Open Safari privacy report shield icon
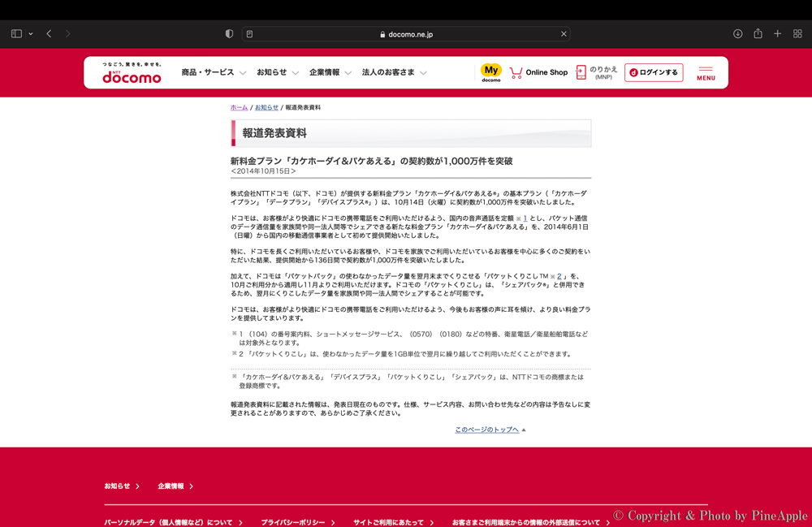The height and width of the screenshot is (527, 812). (x=229, y=34)
